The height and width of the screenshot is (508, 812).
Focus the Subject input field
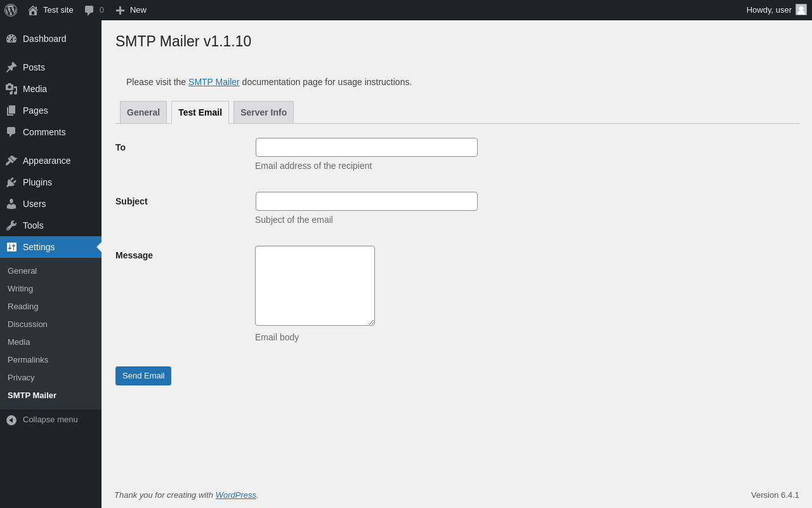[367, 201]
